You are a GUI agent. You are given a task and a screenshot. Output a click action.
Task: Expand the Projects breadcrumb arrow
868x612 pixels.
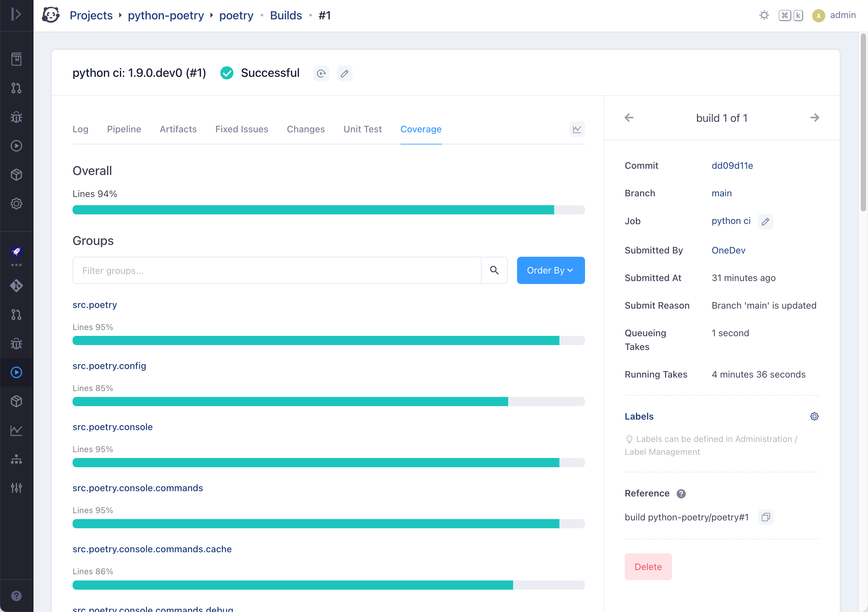[120, 15]
